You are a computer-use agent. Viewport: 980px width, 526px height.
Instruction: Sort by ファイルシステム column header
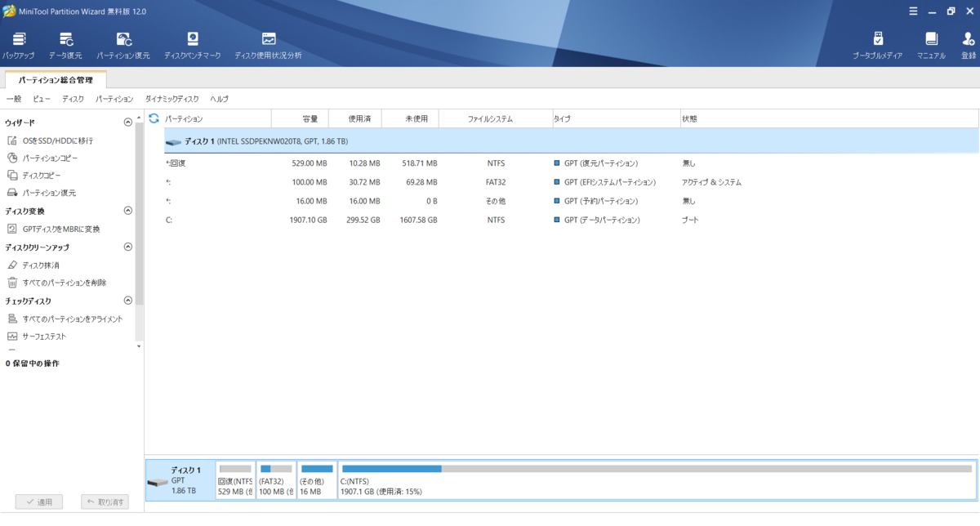click(x=494, y=118)
